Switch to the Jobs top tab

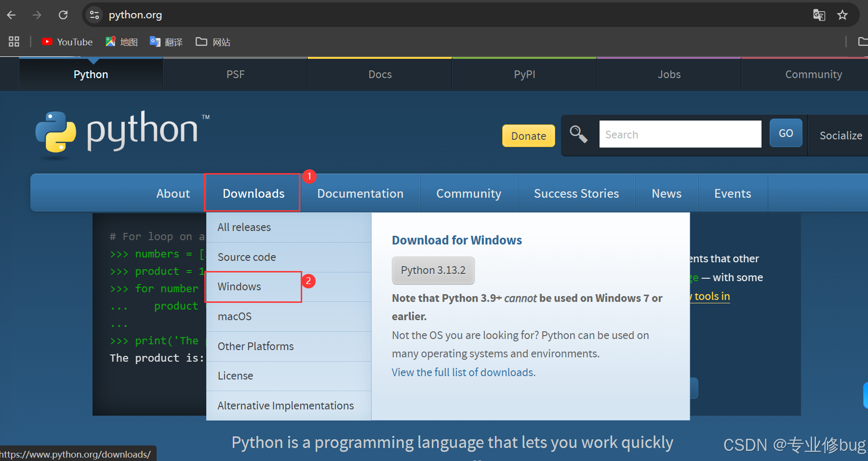(x=669, y=74)
